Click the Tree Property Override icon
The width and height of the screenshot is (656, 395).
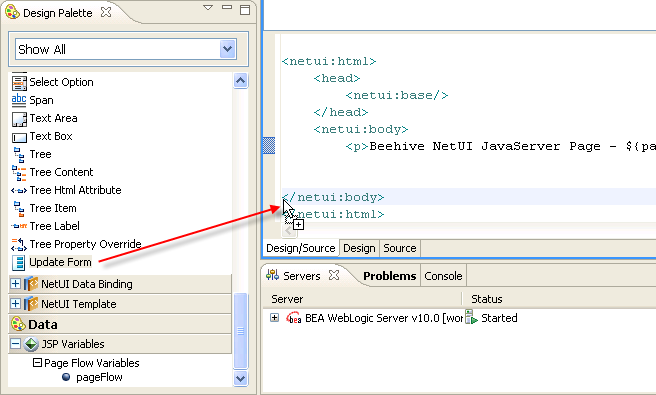point(19,244)
